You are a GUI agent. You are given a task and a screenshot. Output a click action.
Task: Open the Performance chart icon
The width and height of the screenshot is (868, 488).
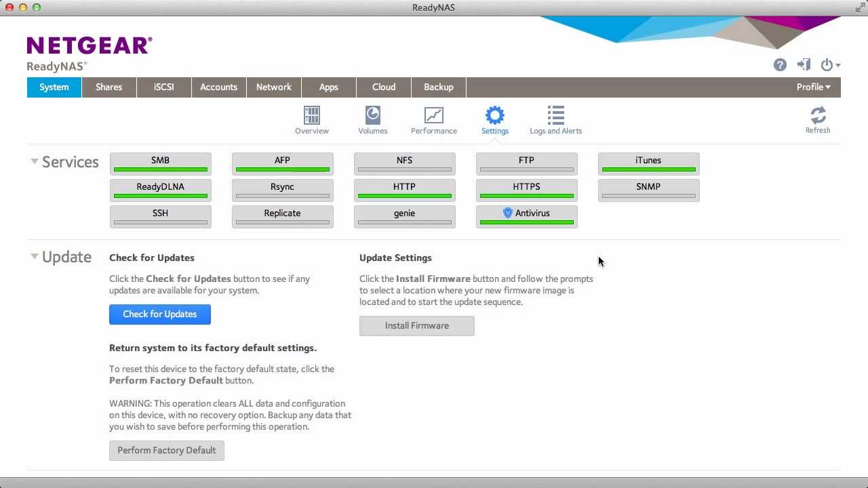pyautogui.click(x=434, y=115)
